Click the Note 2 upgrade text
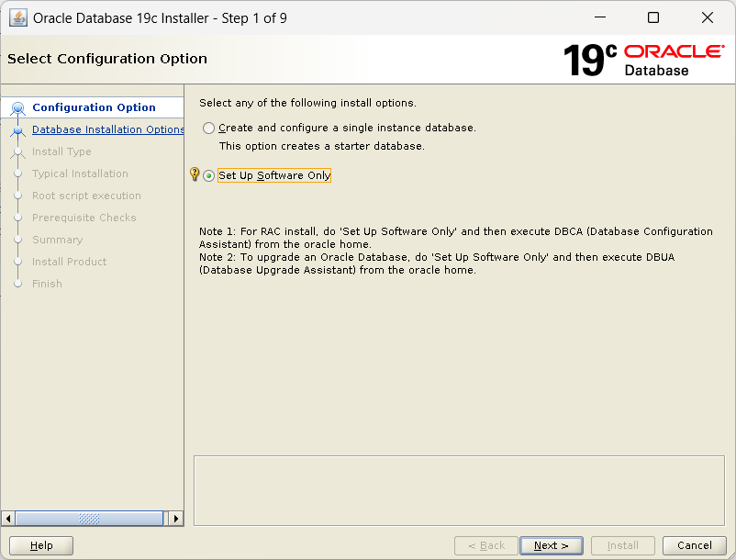Image resolution: width=736 pixels, height=560 pixels. pyautogui.click(x=437, y=263)
